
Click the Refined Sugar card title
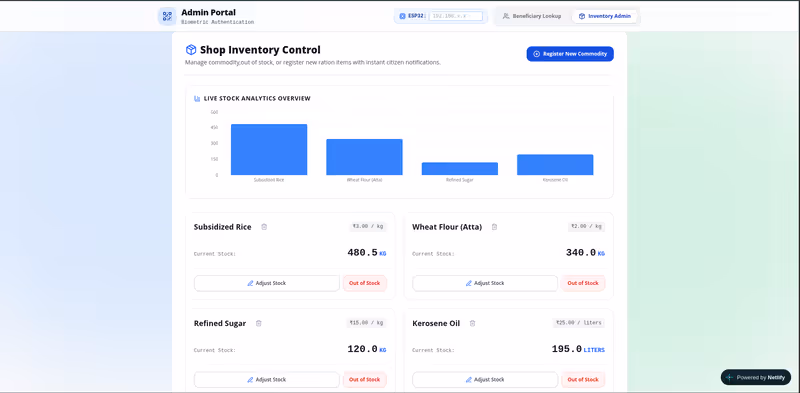(220, 324)
